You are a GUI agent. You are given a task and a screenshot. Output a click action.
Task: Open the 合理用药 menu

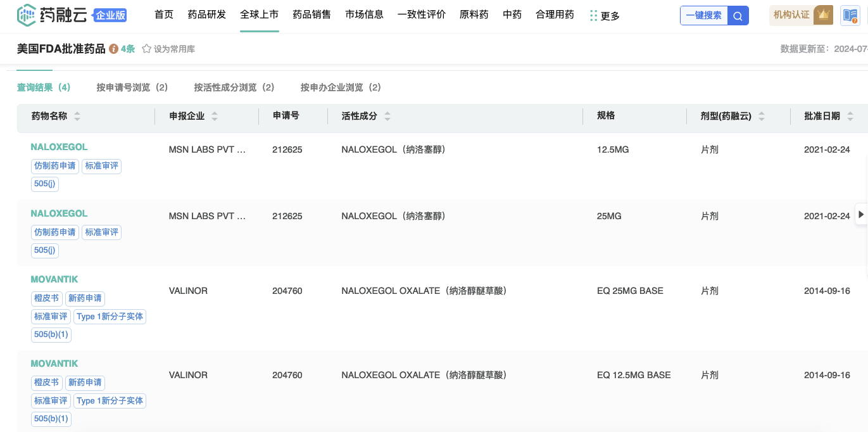tap(555, 15)
